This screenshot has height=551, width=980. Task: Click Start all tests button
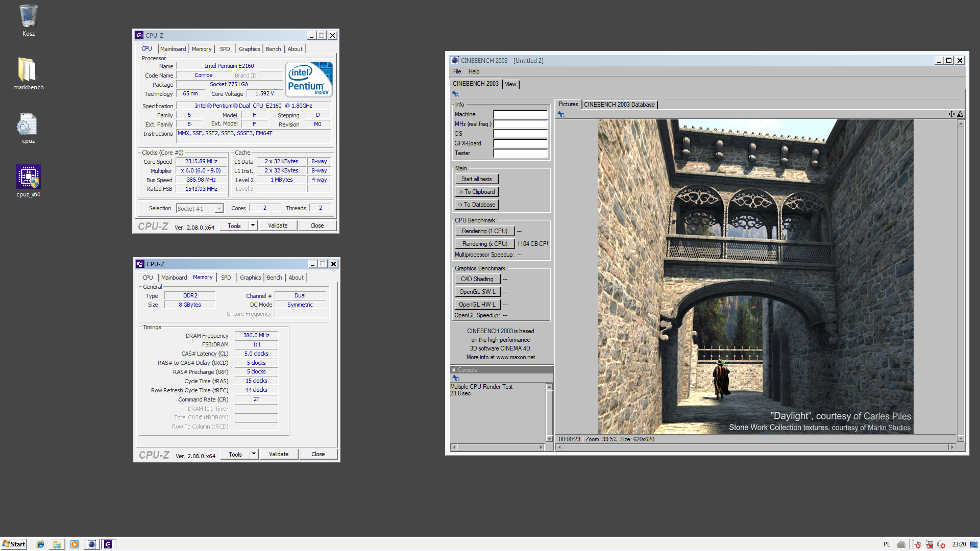click(x=476, y=179)
